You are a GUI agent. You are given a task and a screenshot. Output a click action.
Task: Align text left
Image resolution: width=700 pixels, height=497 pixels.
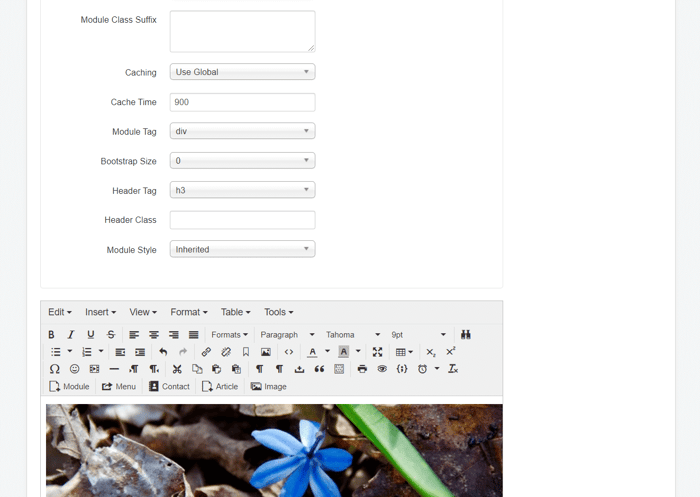tap(134, 334)
